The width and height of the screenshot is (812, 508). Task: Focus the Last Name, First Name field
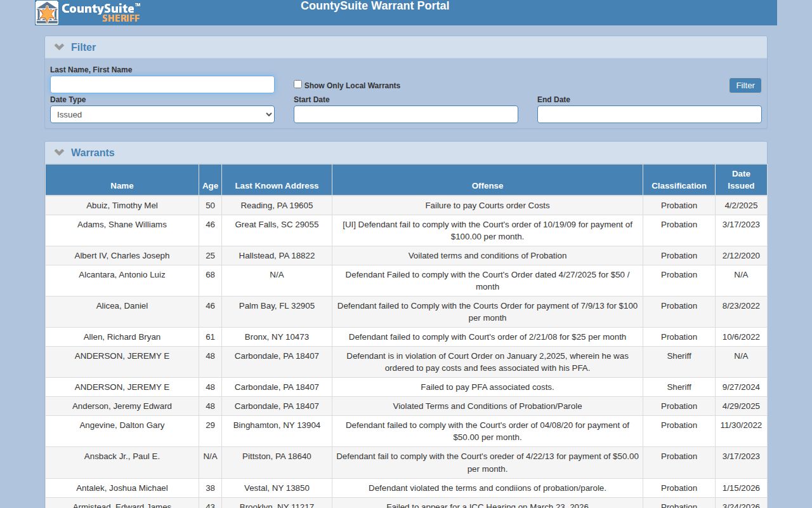click(x=162, y=84)
